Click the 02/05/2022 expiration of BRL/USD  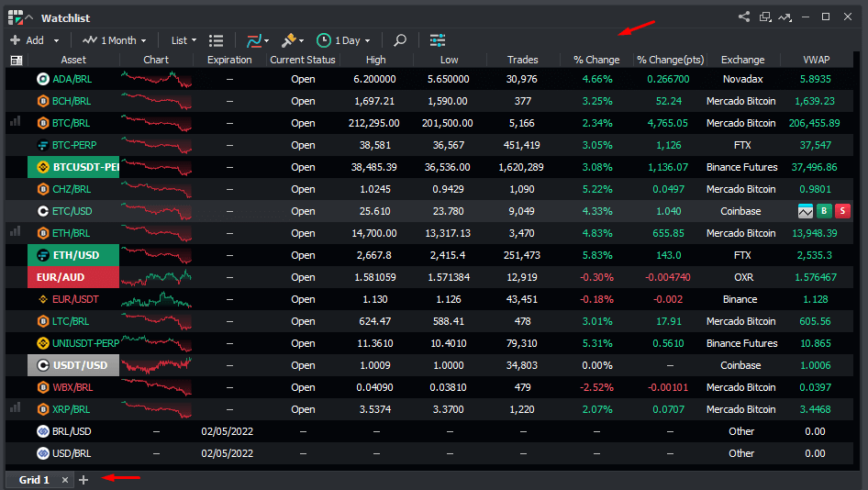coord(227,431)
